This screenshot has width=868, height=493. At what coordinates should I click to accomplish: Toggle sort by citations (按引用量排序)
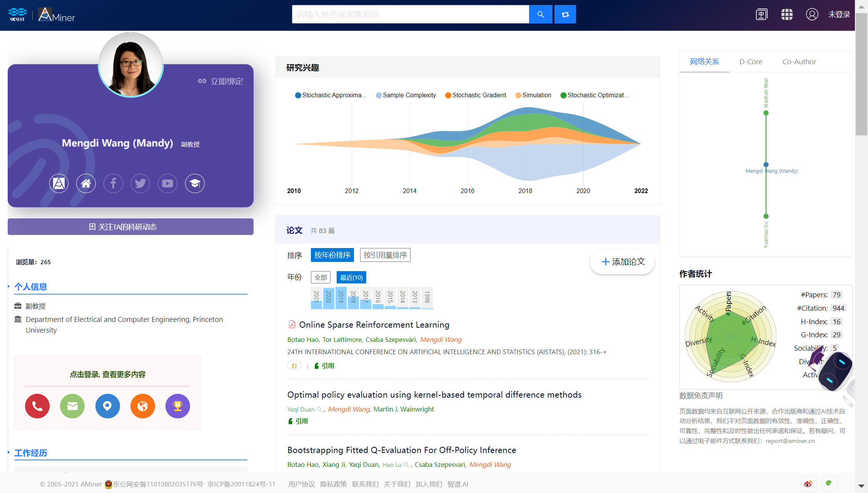(385, 255)
